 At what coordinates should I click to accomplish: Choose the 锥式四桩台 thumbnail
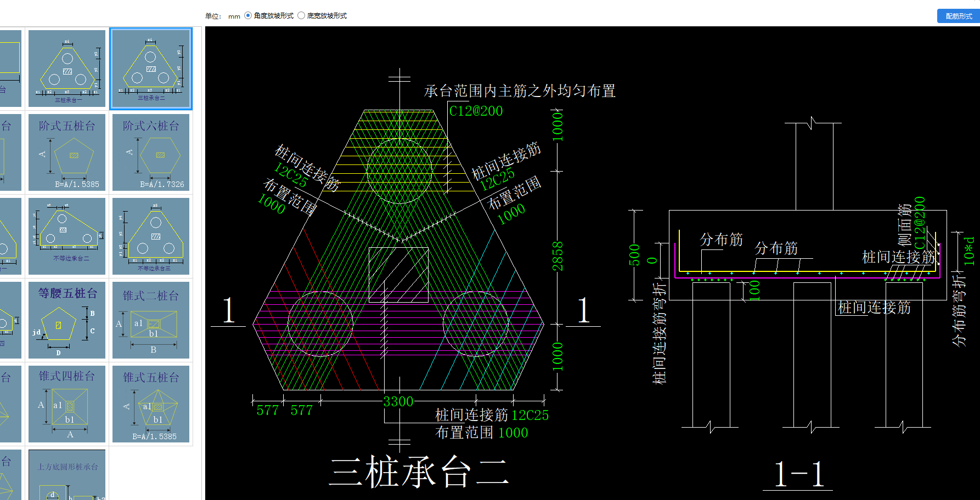tap(67, 404)
